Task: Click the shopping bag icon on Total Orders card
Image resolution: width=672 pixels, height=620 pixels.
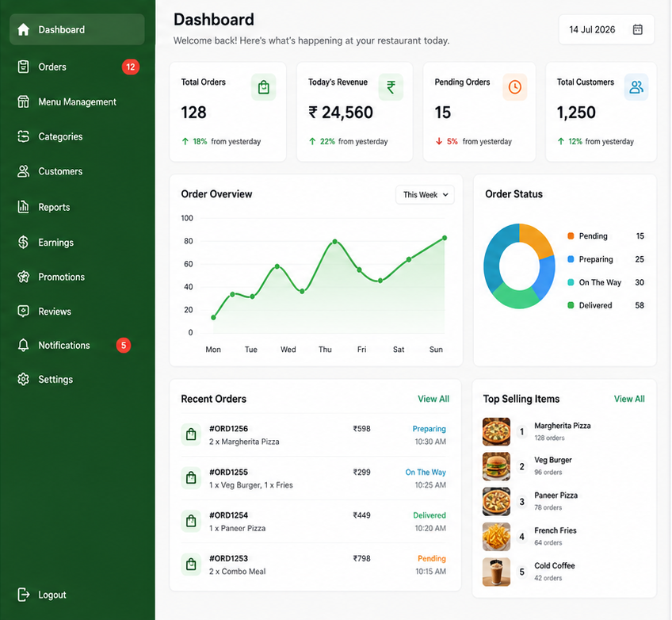Action: pos(264,87)
